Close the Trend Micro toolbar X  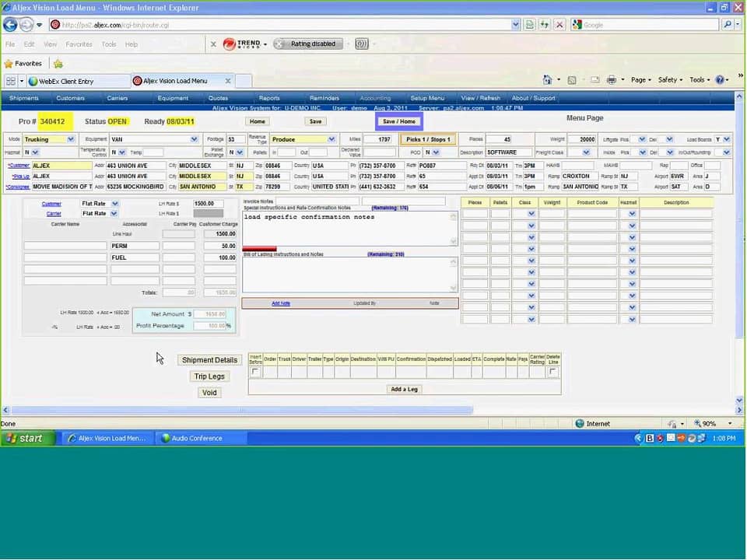tap(213, 44)
